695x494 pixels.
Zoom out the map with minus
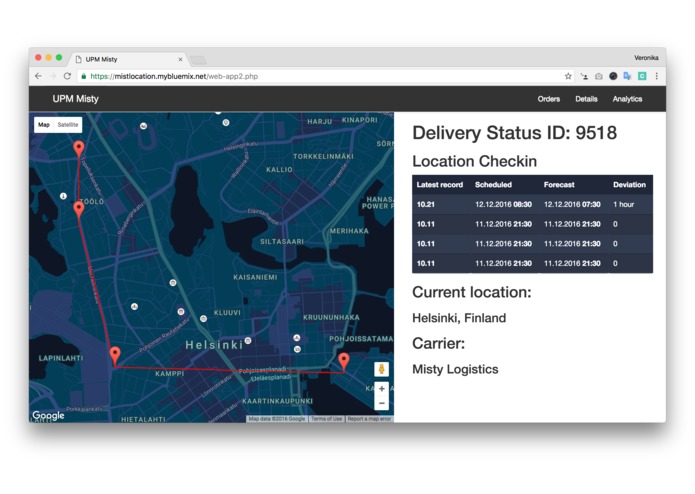(381, 403)
